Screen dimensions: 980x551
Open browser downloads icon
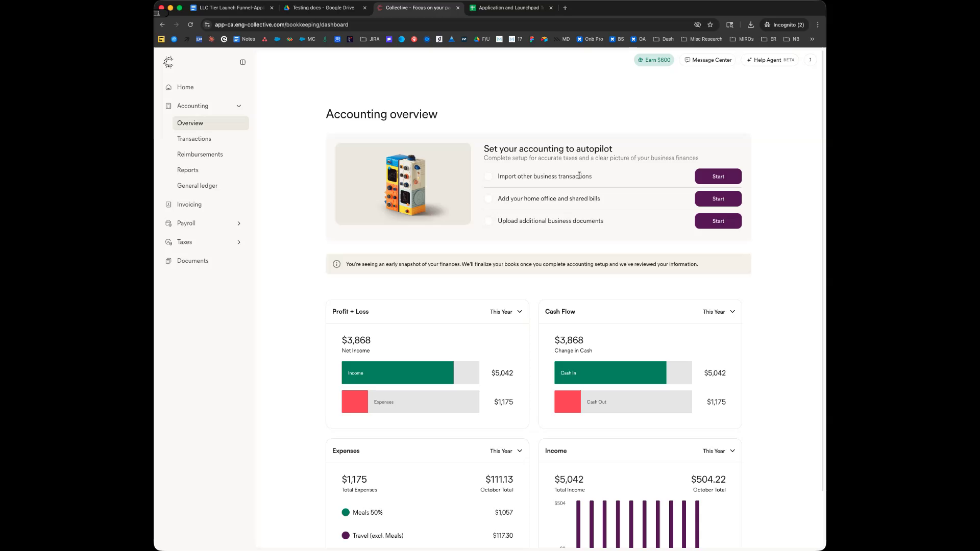click(x=750, y=24)
